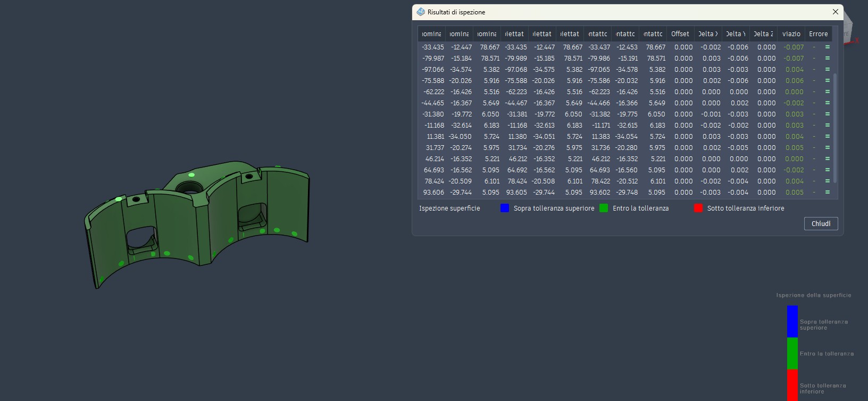
Task: Click equals icon in row starting -97.066
Action: [x=828, y=70]
